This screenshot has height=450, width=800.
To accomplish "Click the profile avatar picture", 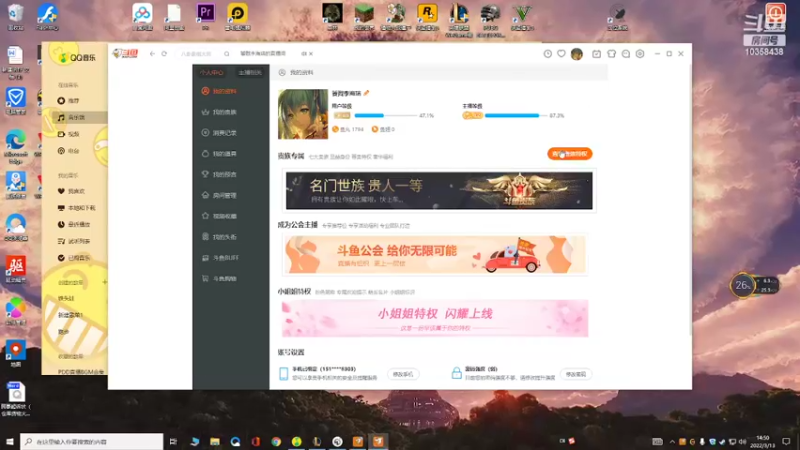I will click(303, 114).
